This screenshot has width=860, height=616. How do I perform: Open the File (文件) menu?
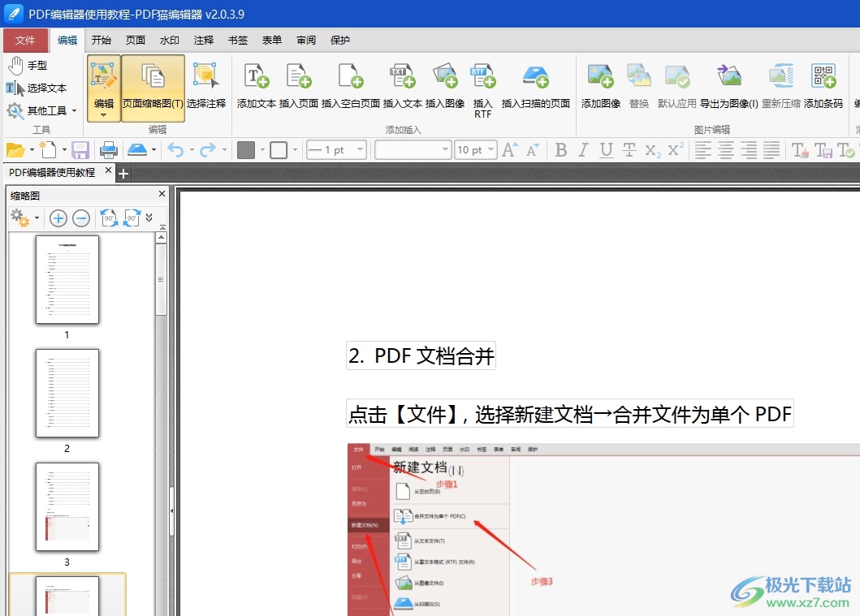click(x=24, y=40)
